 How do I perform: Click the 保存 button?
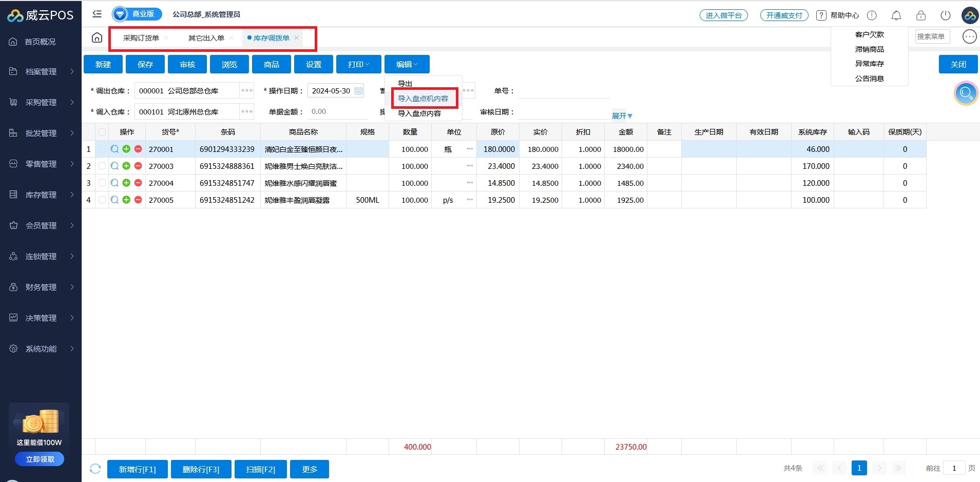coord(145,64)
